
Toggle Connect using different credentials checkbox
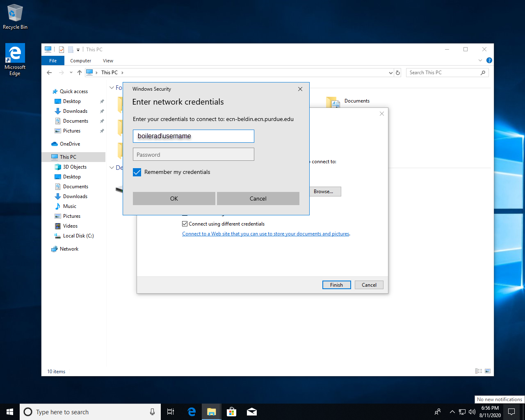tap(185, 224)
